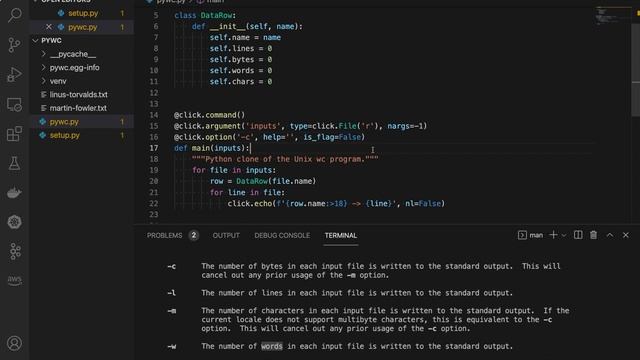
Task: Select the man terminal session
Action: 531,235
